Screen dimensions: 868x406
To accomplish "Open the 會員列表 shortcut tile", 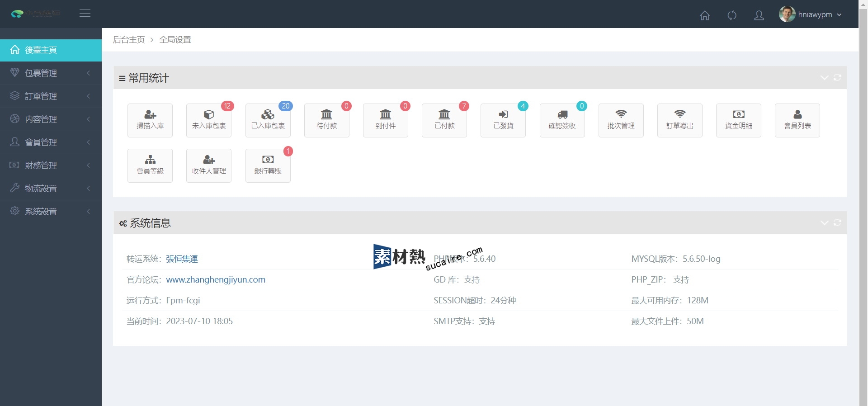I will click(797, 120).
